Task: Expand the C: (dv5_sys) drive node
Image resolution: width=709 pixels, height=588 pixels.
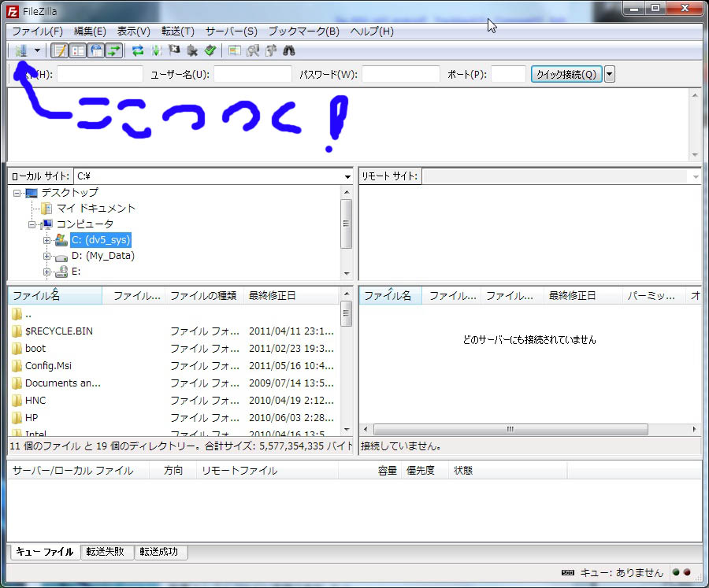Action: [x=46, y=240]
